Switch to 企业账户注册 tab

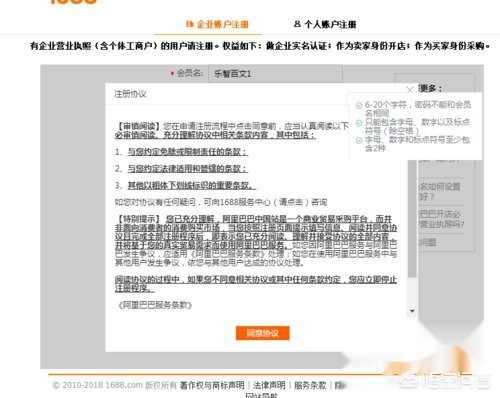point(217,24)
